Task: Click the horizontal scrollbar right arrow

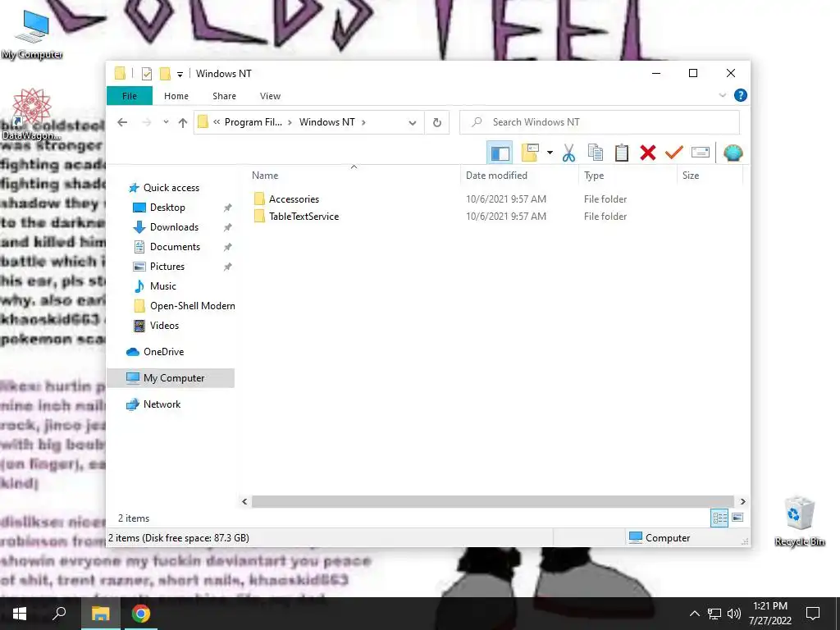Action: tap(742, 501)
